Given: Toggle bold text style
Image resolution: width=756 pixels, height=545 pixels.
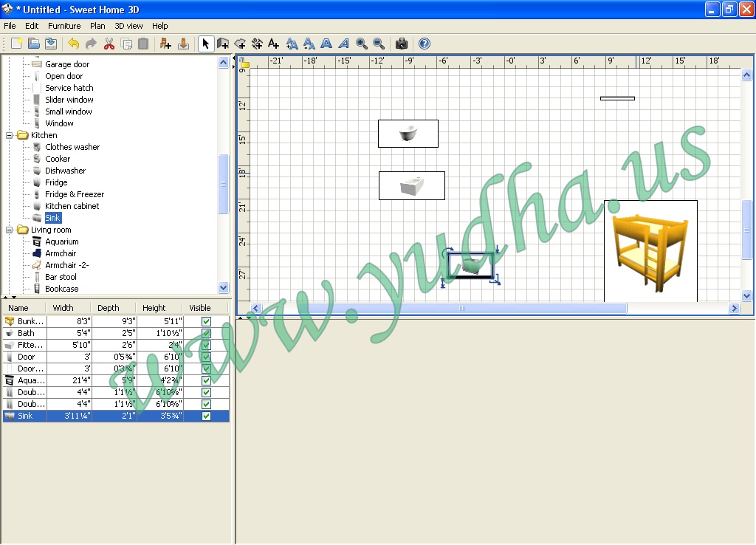Looking at the screenshot, I should pos(326,44).
